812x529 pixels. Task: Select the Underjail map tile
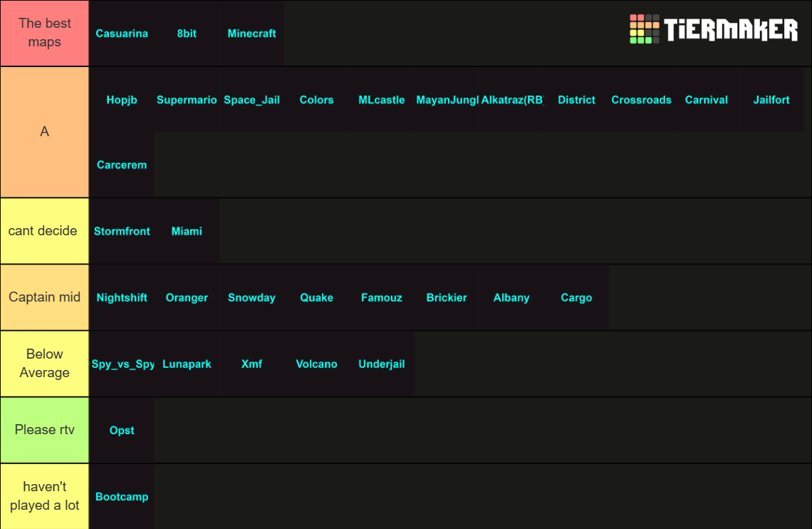pos(382,364)
